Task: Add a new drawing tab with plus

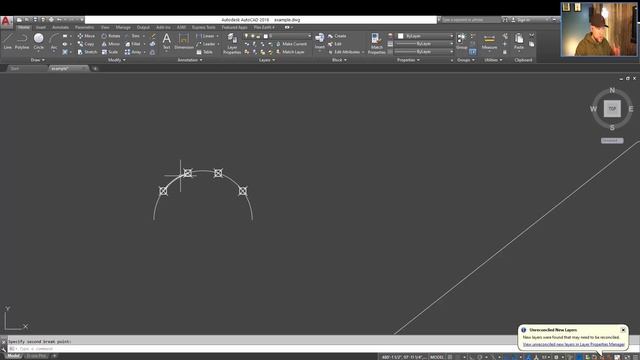Action: [95, 69]
